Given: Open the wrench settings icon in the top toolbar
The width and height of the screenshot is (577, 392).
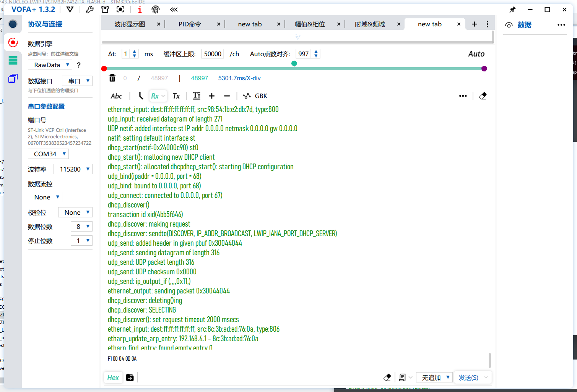Looking at the screenshot, I should 89,9.
